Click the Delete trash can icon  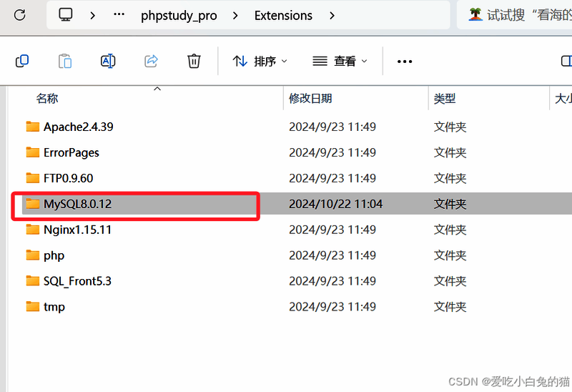(x=194, y=61)
